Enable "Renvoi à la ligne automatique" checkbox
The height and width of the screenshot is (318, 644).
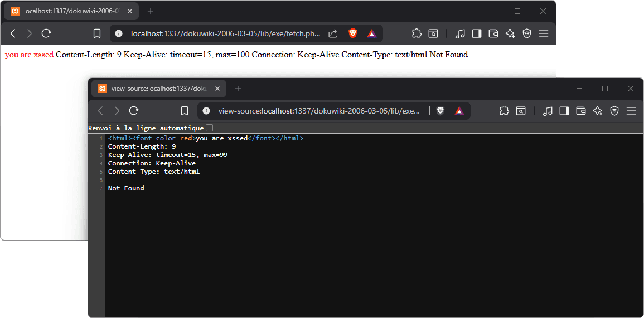click(209, 128)
